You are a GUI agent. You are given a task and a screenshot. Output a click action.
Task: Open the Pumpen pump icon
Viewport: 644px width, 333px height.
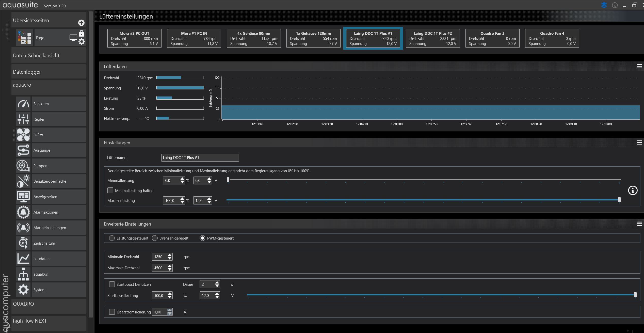point(23,166)
